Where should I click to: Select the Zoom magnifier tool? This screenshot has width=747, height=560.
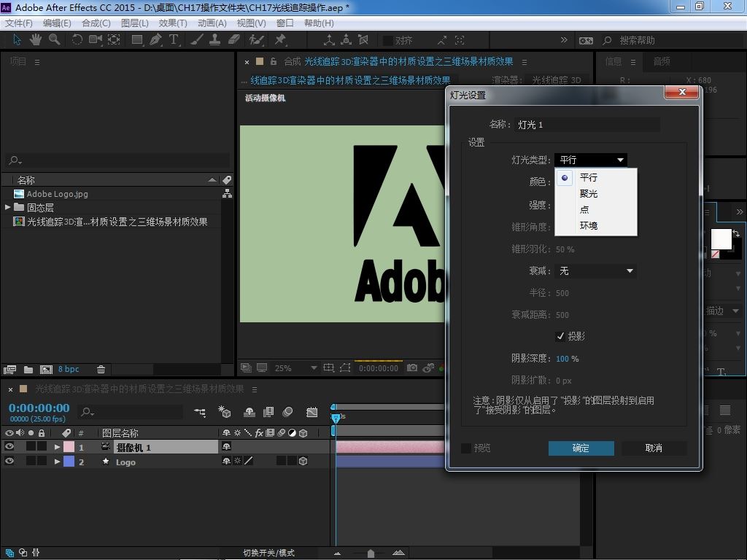coord(54,40)
